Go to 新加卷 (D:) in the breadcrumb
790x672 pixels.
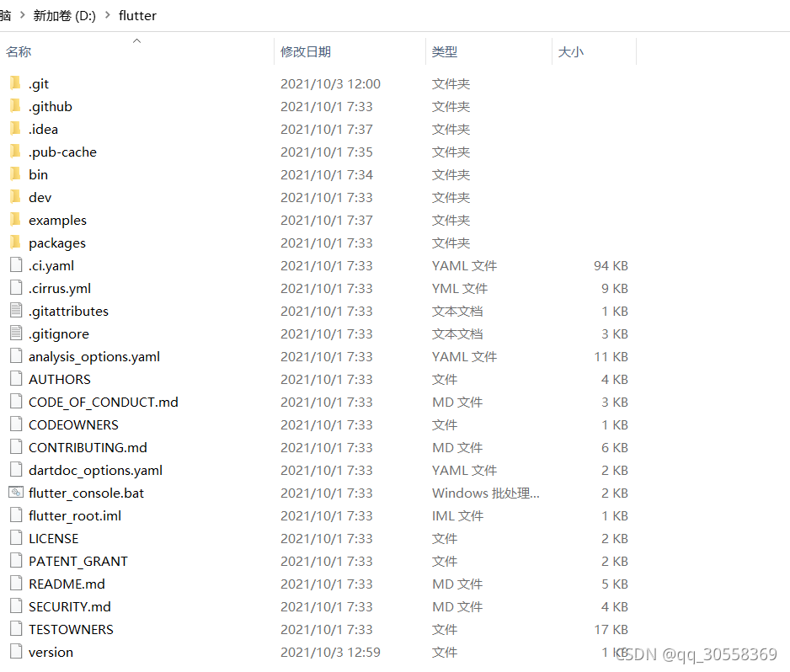65,16
